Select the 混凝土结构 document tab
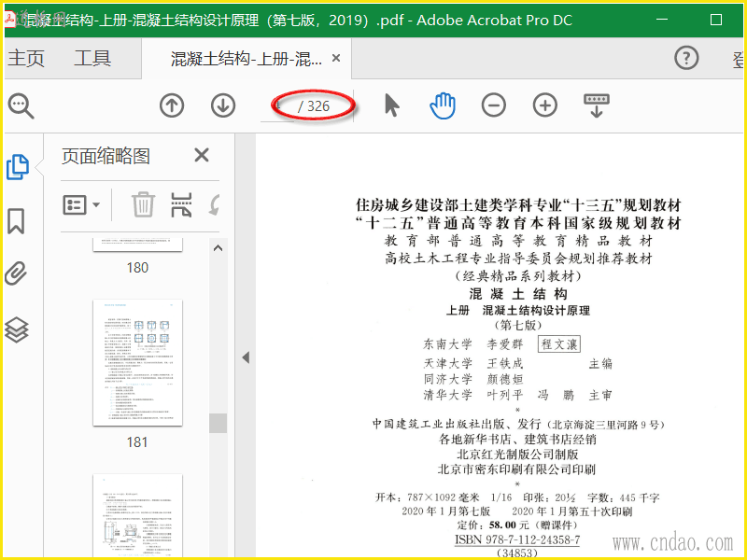Screen dimensions: 747x560 coord(247,59)
